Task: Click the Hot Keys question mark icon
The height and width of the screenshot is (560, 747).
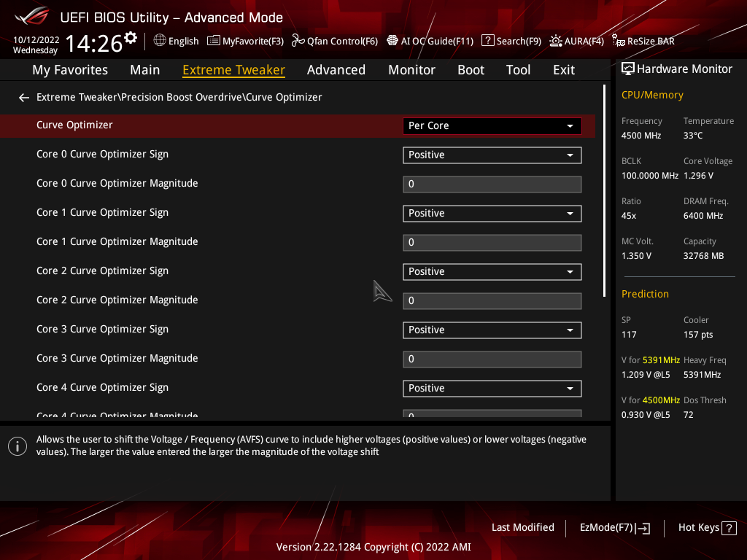Action: point(729,528)
